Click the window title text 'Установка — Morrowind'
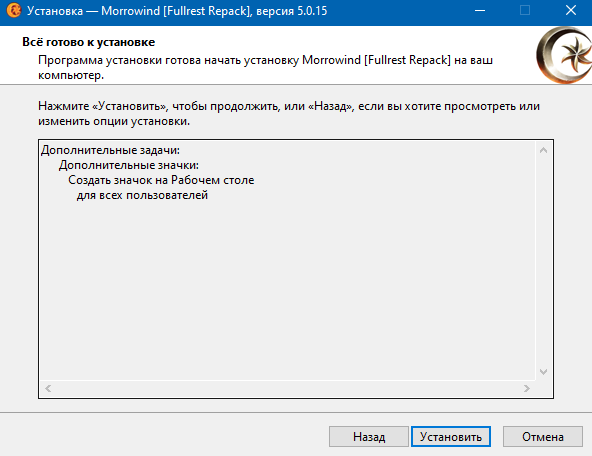Image resolution: width=592 pixels, height=456 pixels. click(x=94, y=11)
